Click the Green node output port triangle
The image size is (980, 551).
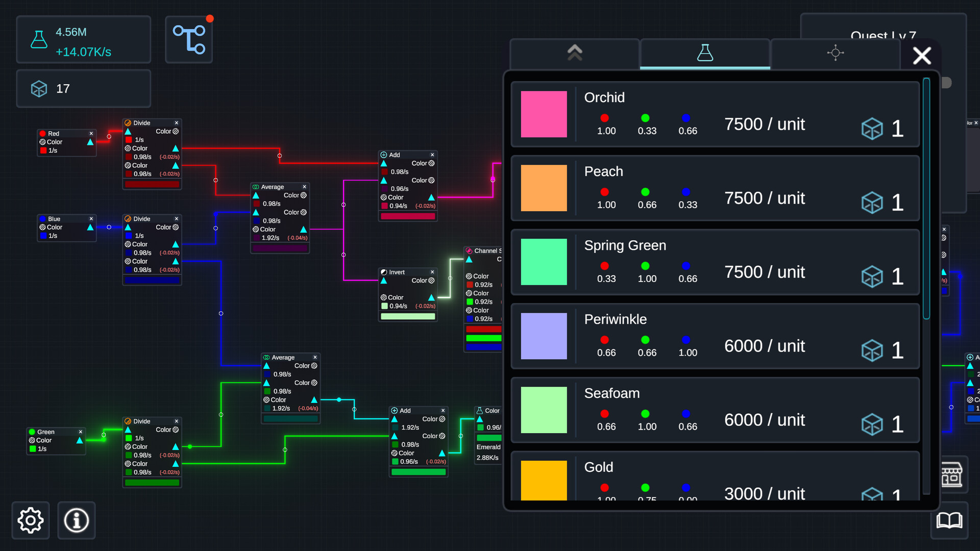point(80,440)
